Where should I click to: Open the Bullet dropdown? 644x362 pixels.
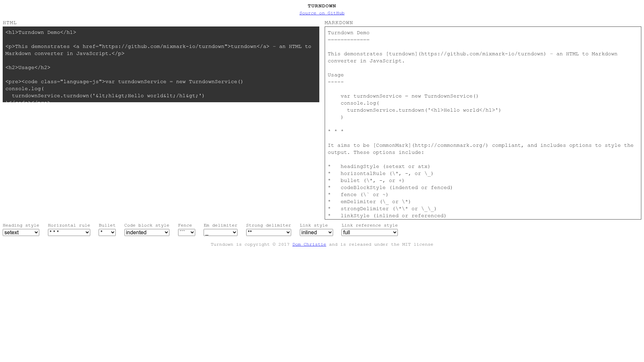(x=107, y=232)
